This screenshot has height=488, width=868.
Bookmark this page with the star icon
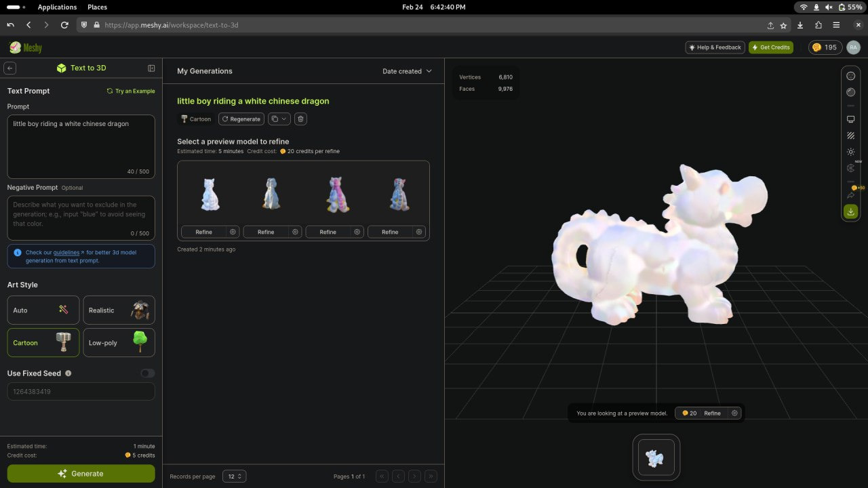pyautogui.click(x=784, y=25)
